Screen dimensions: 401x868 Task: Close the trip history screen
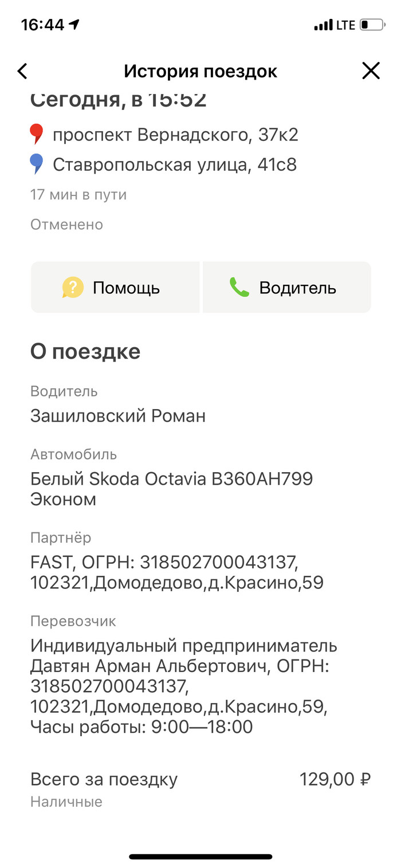point(371,71)
